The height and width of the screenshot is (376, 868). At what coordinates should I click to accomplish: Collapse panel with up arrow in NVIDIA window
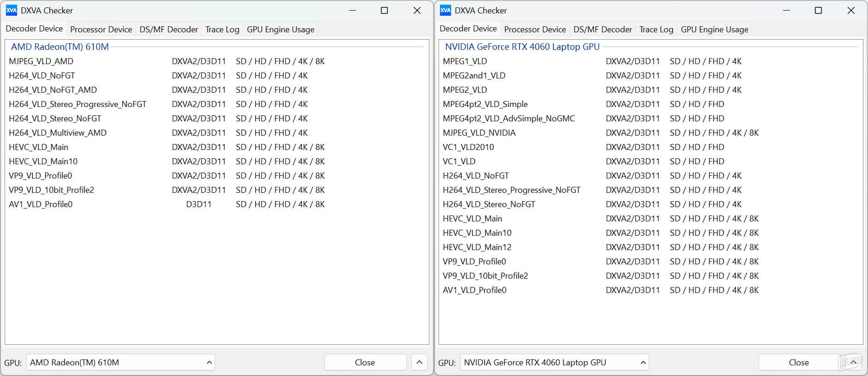[853, 362]
